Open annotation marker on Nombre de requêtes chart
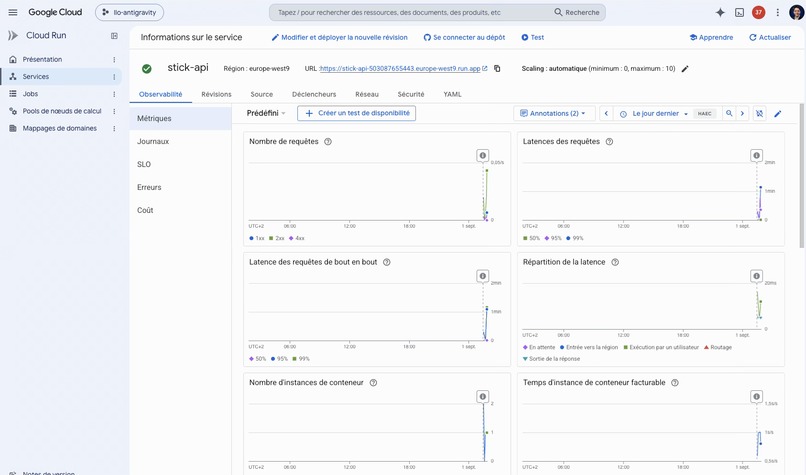Viewport: 806px width, 475px height. 482,155
